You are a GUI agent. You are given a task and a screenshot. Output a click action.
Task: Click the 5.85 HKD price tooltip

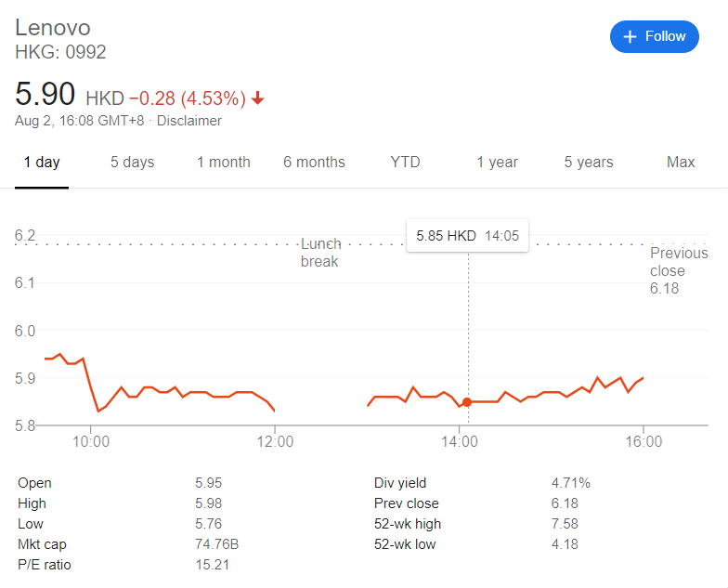pos(467,236)
